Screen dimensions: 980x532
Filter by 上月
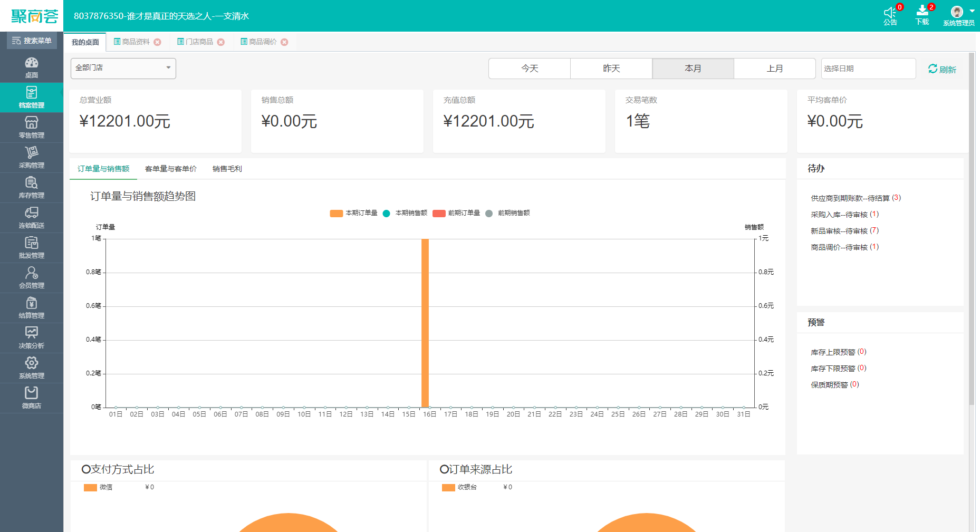(x=775, y=69)
